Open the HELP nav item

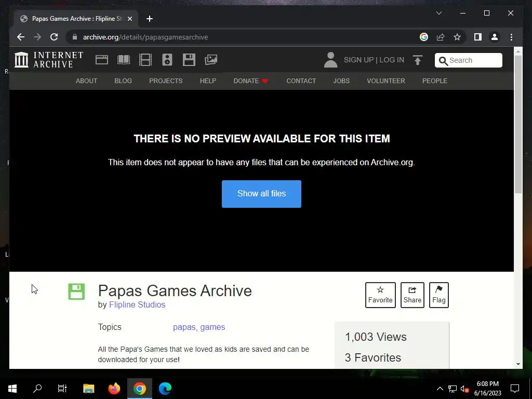(x=208, y=81)
